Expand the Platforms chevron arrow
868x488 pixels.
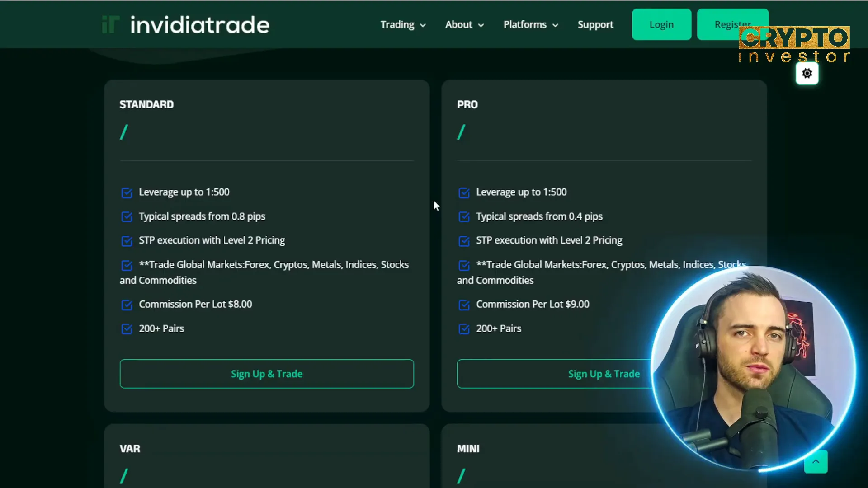[x=555, y=25]
